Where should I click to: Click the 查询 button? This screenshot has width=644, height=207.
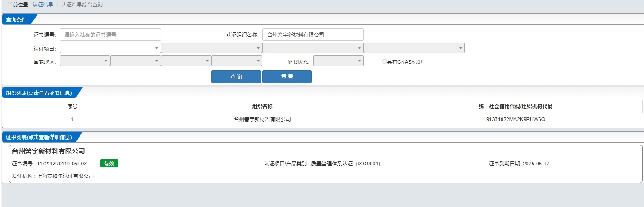point(236,77)
